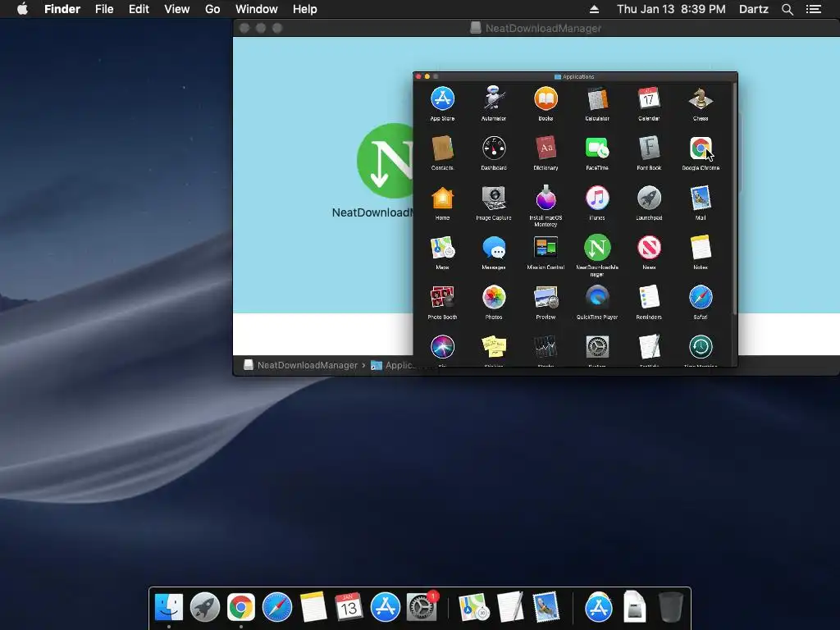Click the Mission Control icon
The width and height of the screenshot is (840, 630).
pyautogui.click(x=546, y=248)
